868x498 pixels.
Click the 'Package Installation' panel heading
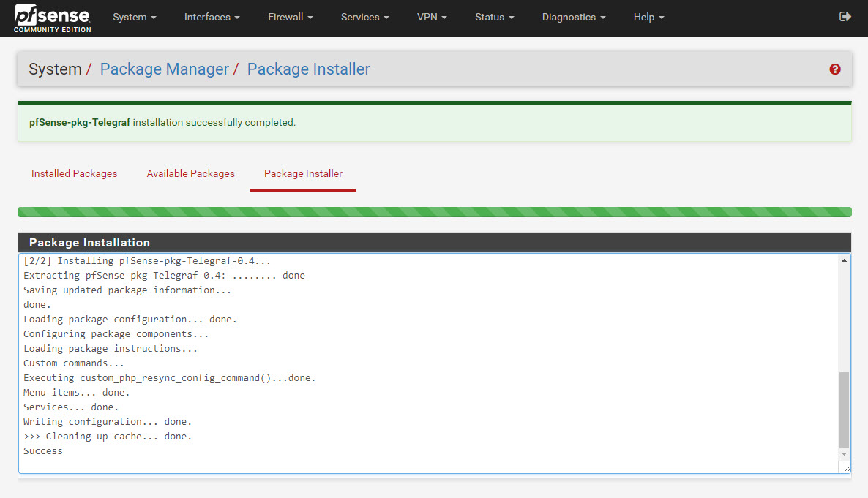point(90,242)
